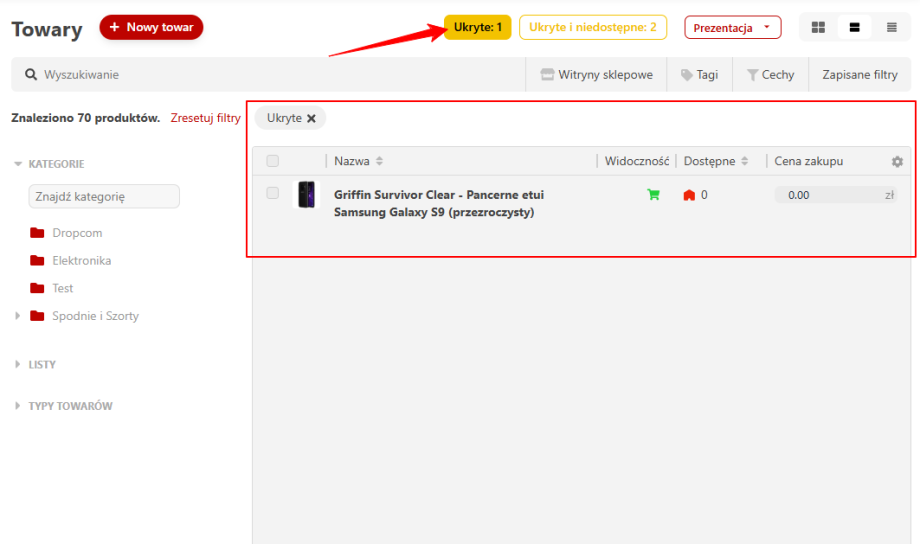The height and width of the screenshot is (544, 920).
Task: Expand the LISTY section
Action: coord(17,365)
